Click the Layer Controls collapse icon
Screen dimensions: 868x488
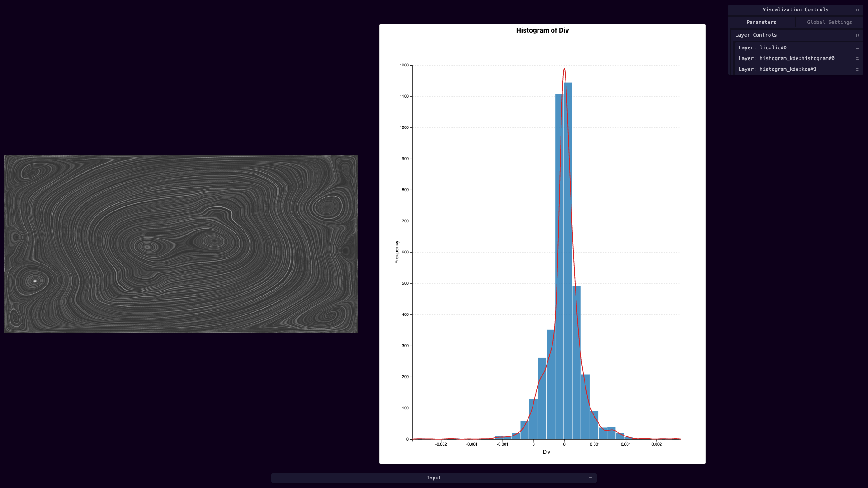pyautogui.click(x=857, y=35)
